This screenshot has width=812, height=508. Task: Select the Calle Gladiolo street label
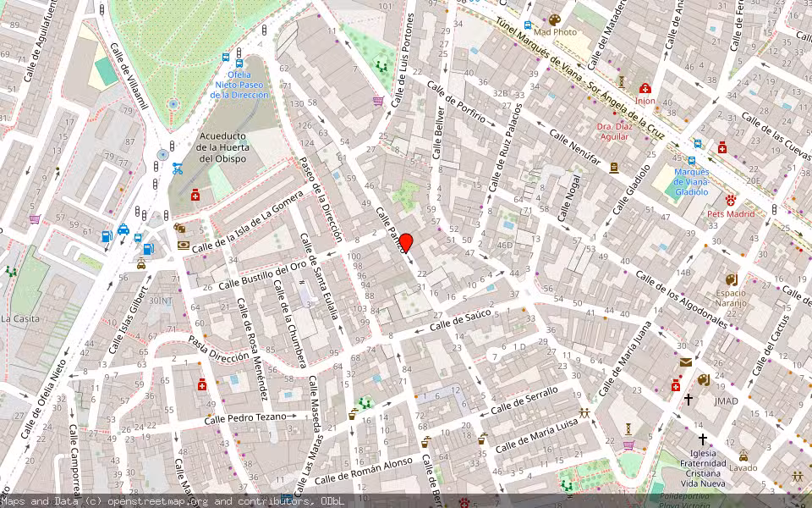631,190
